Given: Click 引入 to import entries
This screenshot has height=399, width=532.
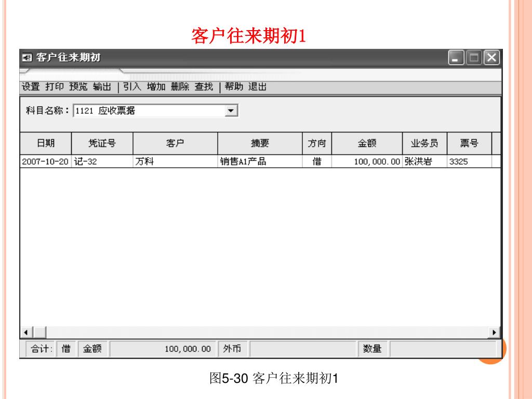Looking at the screenshot, I should 132,87.
